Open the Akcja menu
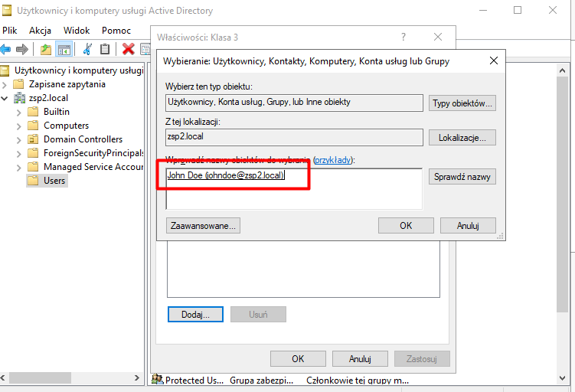This screenshot has width=575, height=392. coord(40,31)
